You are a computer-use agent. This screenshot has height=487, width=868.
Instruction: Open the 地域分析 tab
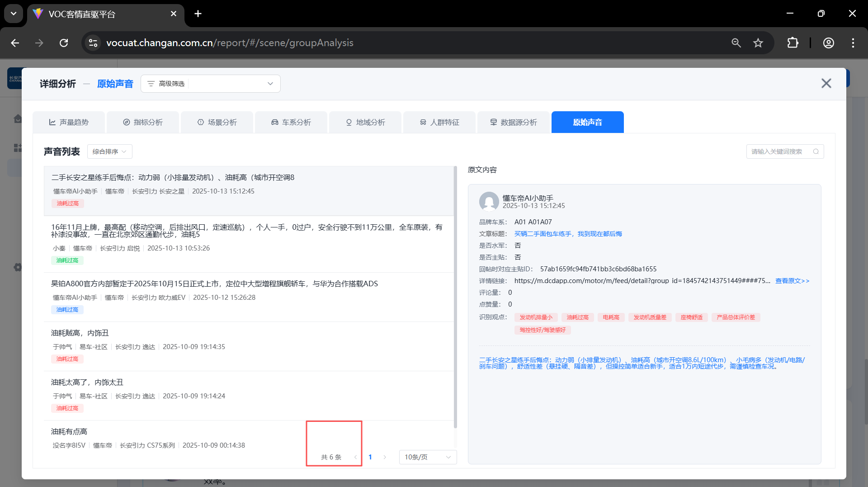pyautogui.click(x=365, y=122)
